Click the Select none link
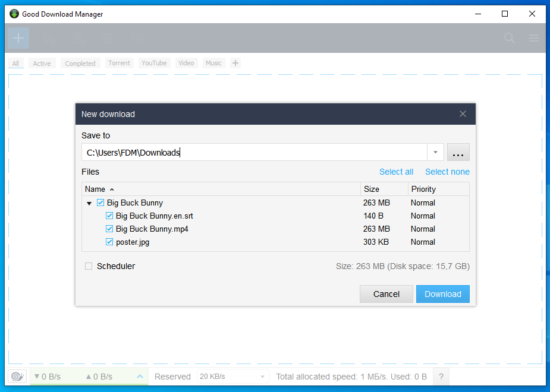 click(x=447, y=172)
